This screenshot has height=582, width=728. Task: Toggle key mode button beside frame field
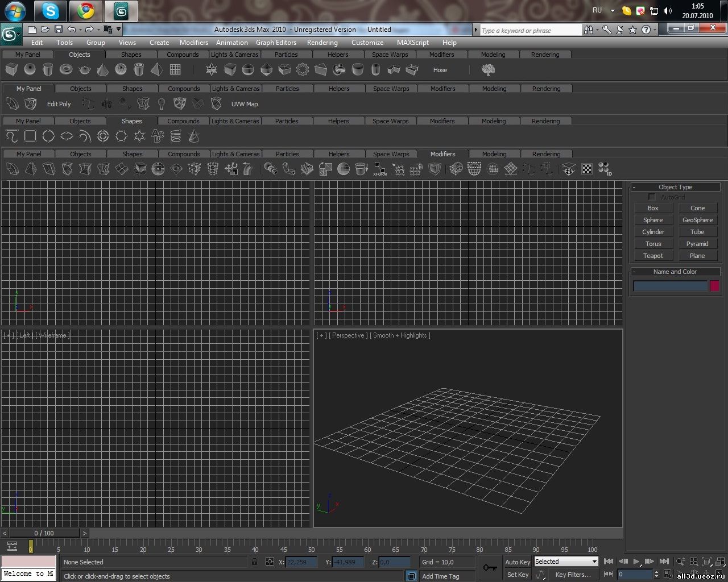pos(608,575)
